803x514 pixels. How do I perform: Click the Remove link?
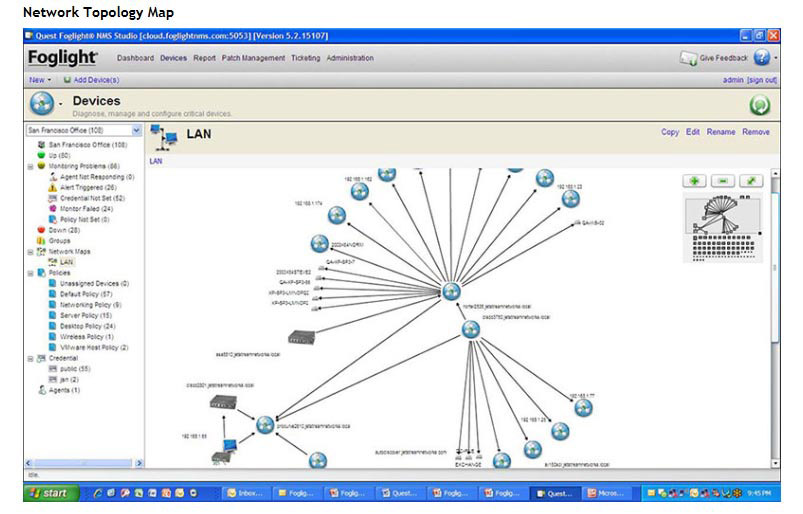[x=756, y=132]
